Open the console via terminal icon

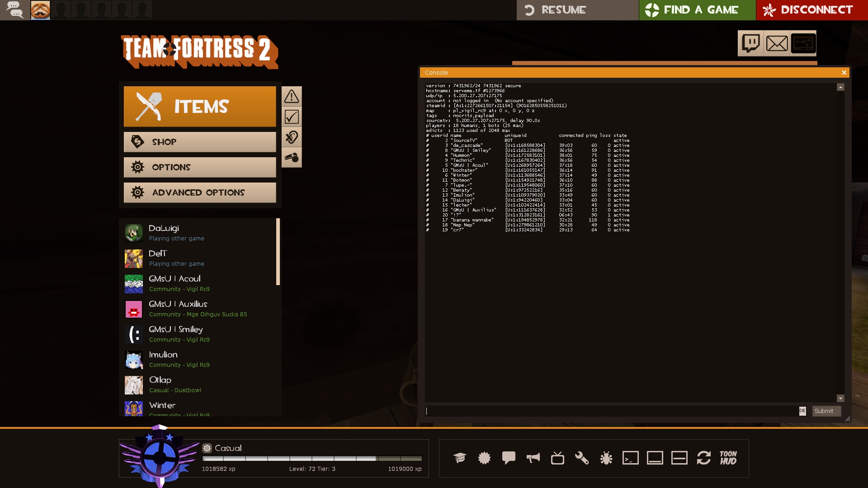630,458
